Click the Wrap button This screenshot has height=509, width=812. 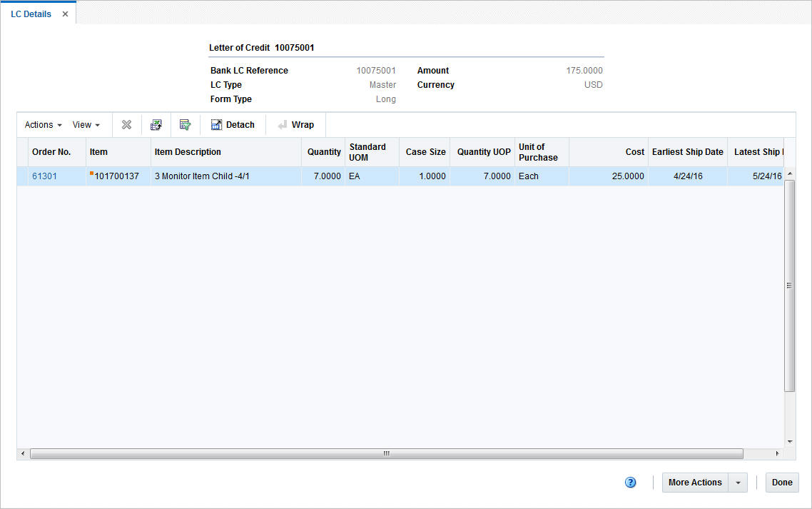pos(295,125)
